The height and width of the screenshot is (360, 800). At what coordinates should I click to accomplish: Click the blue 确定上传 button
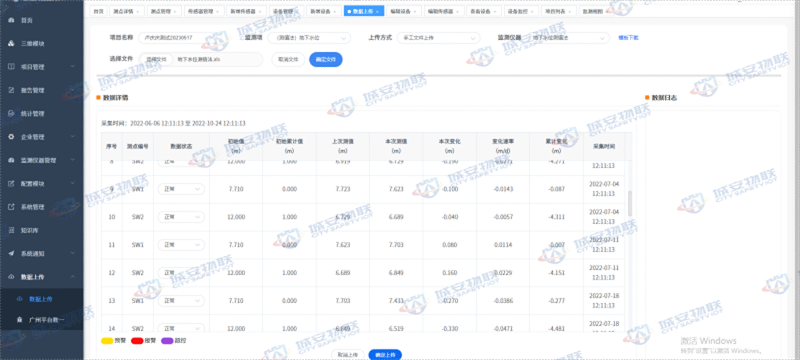click(385, 354)
